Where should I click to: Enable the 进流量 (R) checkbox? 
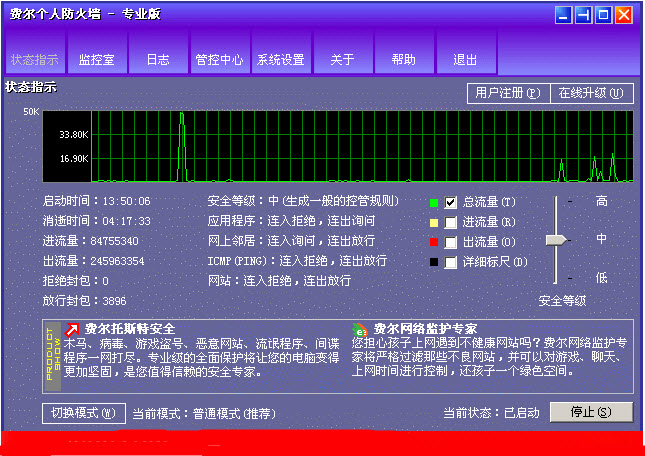pos(451,222)
